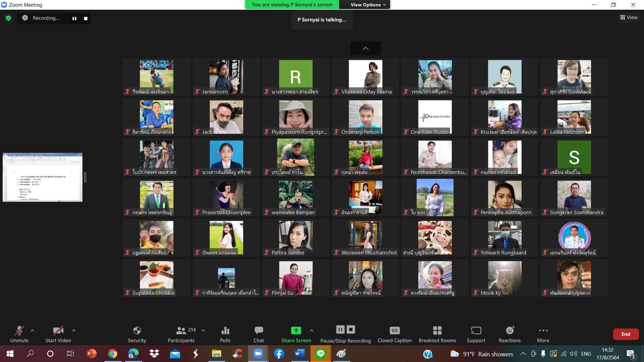Open the Chat bubble icon
644x362 pixels.
(x=259, y=331)
